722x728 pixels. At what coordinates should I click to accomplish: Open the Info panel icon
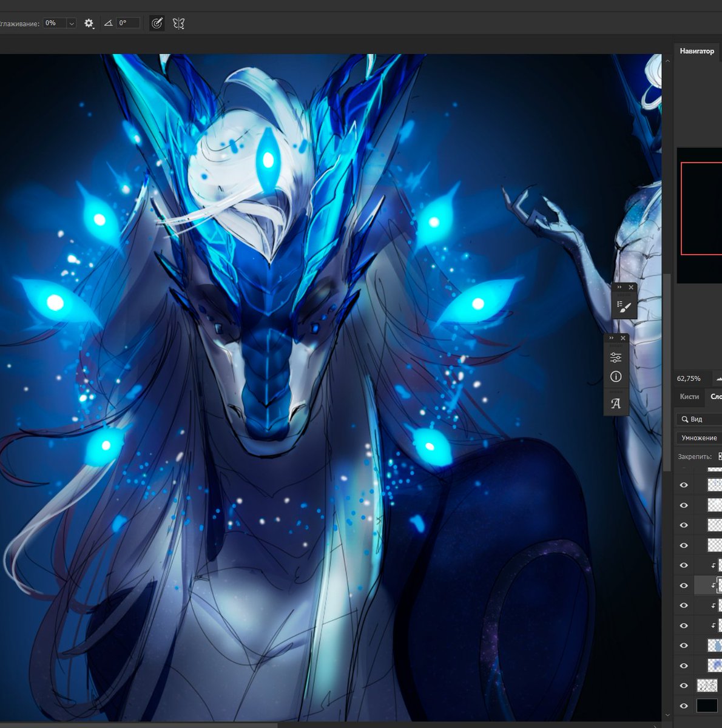click(x=615, y=377)
